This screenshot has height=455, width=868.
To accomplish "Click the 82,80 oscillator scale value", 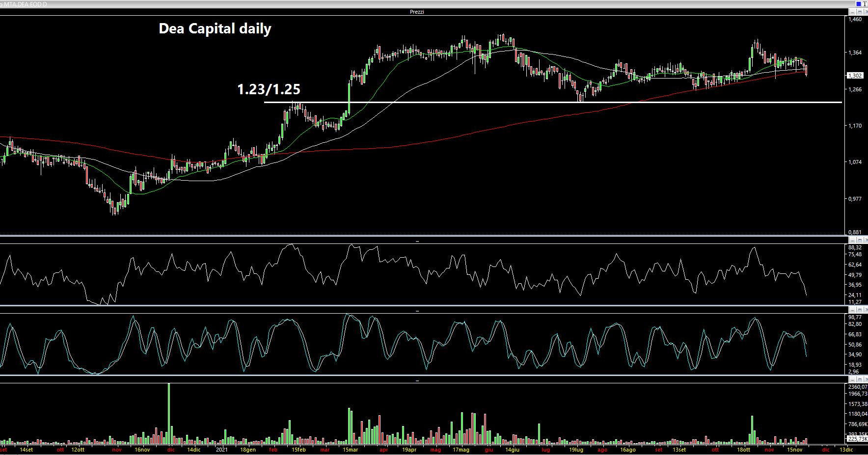I will click(x=856, y=324).
